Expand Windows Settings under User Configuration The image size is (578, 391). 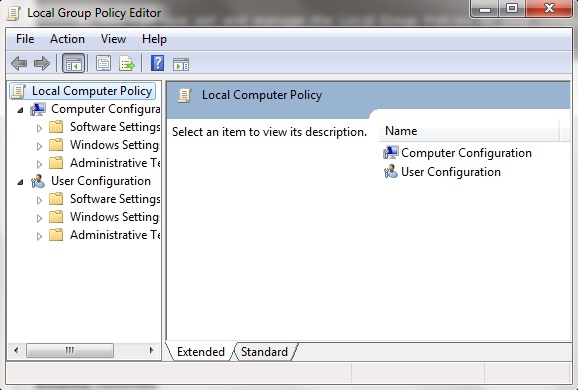[x=39, y=218]
